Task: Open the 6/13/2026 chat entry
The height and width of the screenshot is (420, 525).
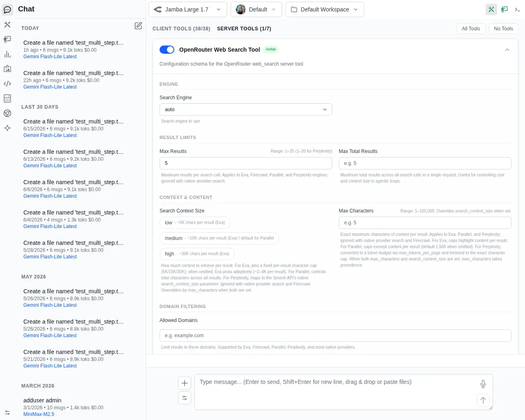Action: coord(74,159)
